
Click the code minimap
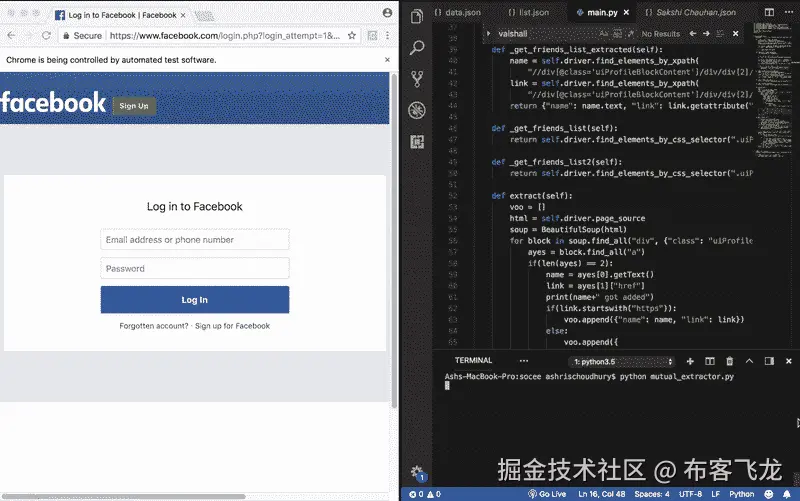click(773, 92)
